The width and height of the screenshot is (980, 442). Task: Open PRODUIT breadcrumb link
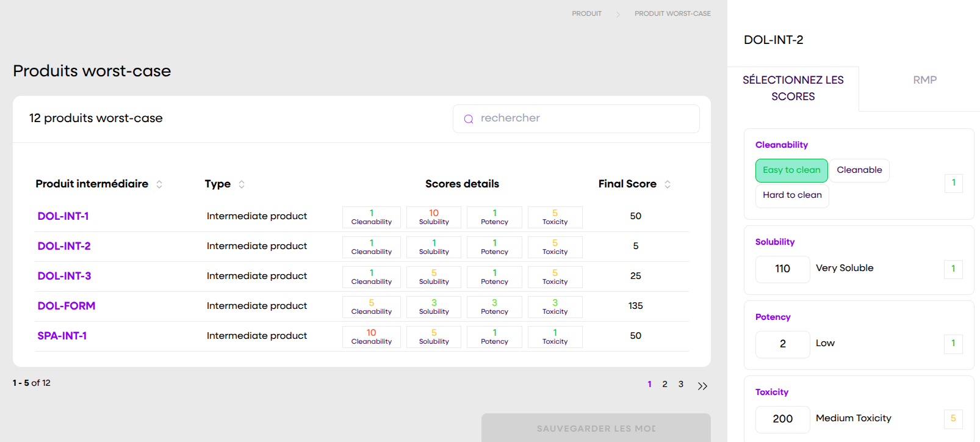[586, 13]
